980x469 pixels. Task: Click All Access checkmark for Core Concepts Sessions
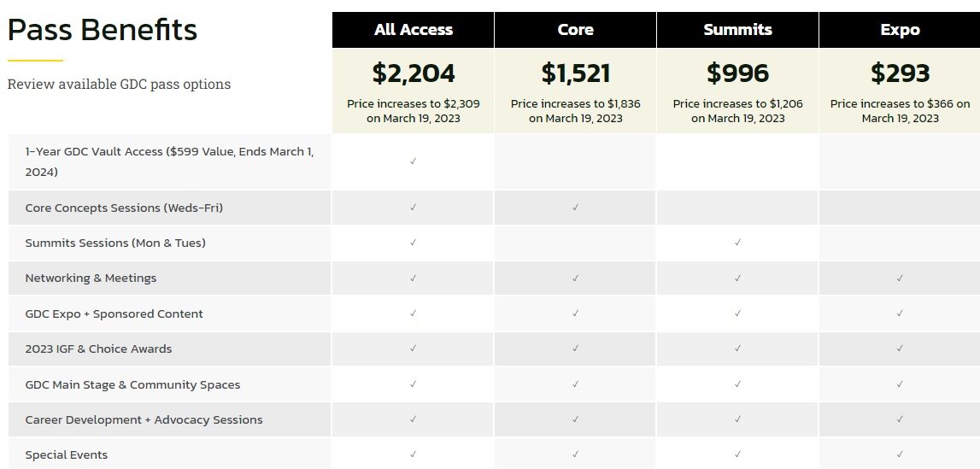413,208
